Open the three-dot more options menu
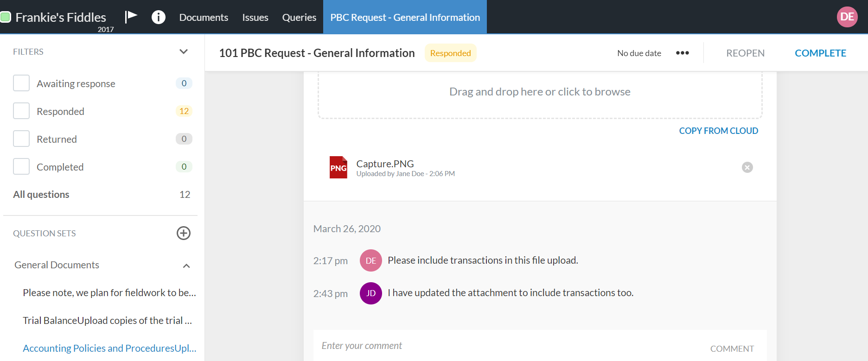Viewport: 868px width, 361px height. click(x=682, y=53)
